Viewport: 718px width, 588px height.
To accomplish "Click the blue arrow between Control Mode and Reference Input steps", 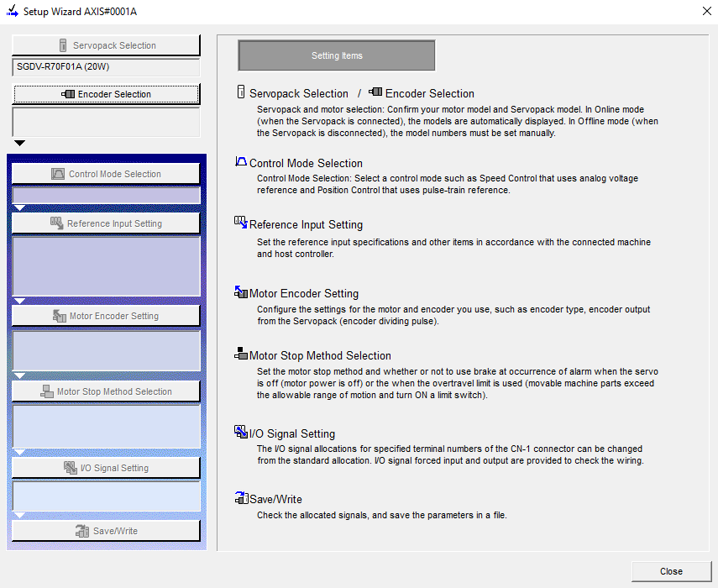I will (20, 207).
